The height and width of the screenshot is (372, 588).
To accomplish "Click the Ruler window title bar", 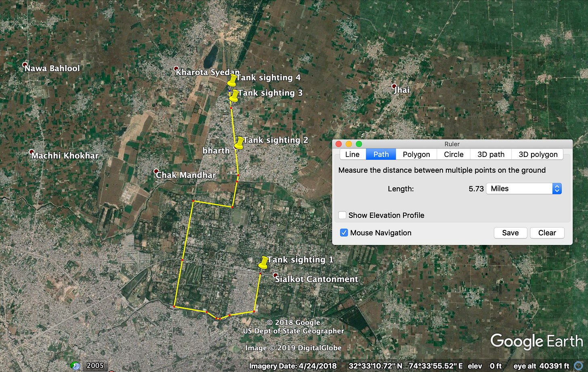I will coord(452,144).
